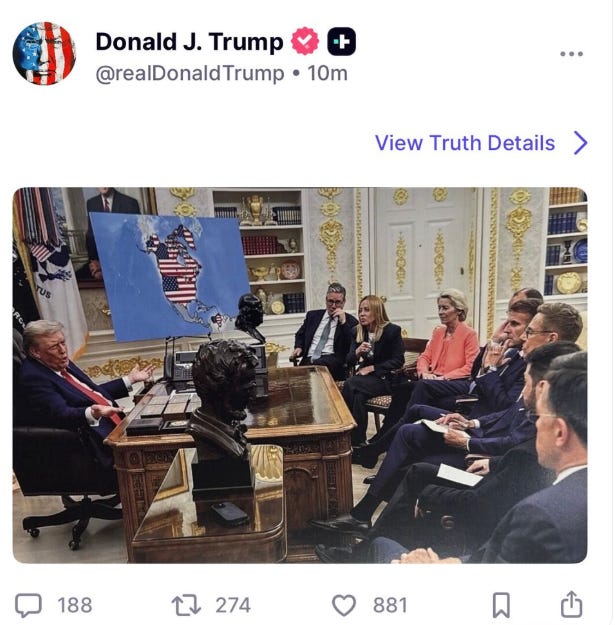This screenshot has width=615, height=625.
Task: Click the bronze bust in the photo
Action: pyautogui.click(x=223, y=403)
